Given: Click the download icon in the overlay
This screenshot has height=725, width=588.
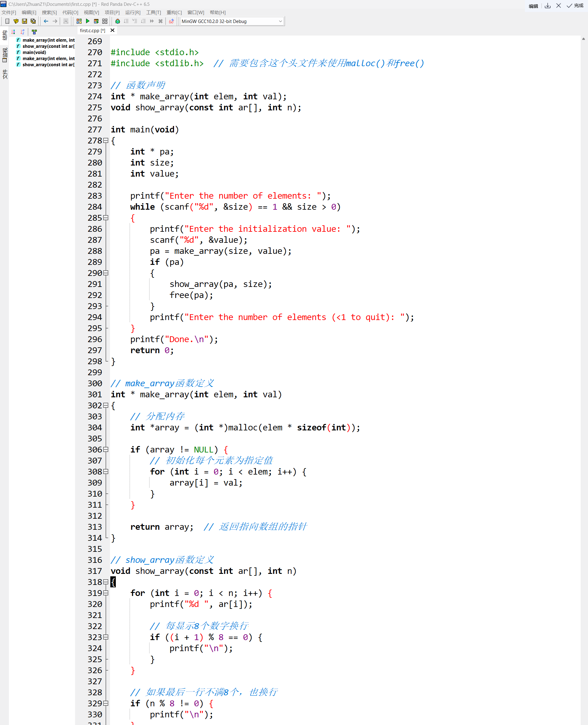Looking at the screenshot, I should tap(548, 6).
